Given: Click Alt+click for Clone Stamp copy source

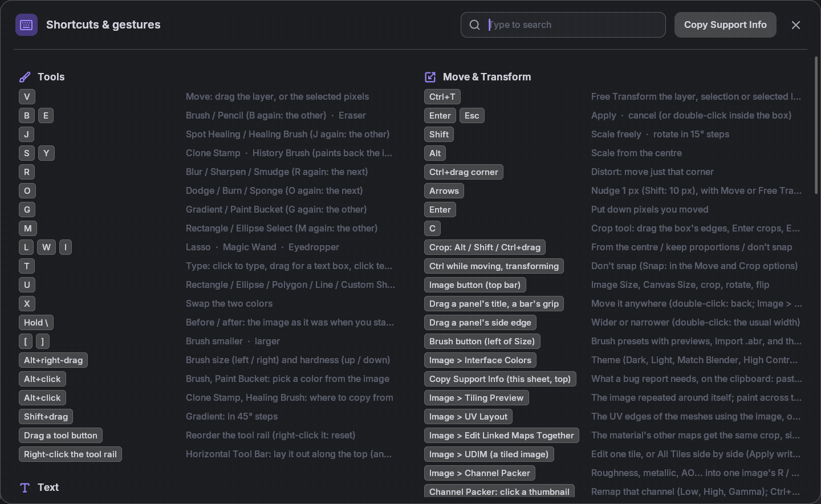Looking at the screenshot, I should coord(42,398).
